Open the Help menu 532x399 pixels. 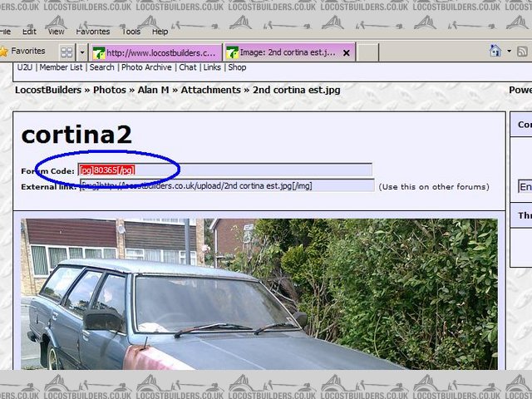[160, 32]
